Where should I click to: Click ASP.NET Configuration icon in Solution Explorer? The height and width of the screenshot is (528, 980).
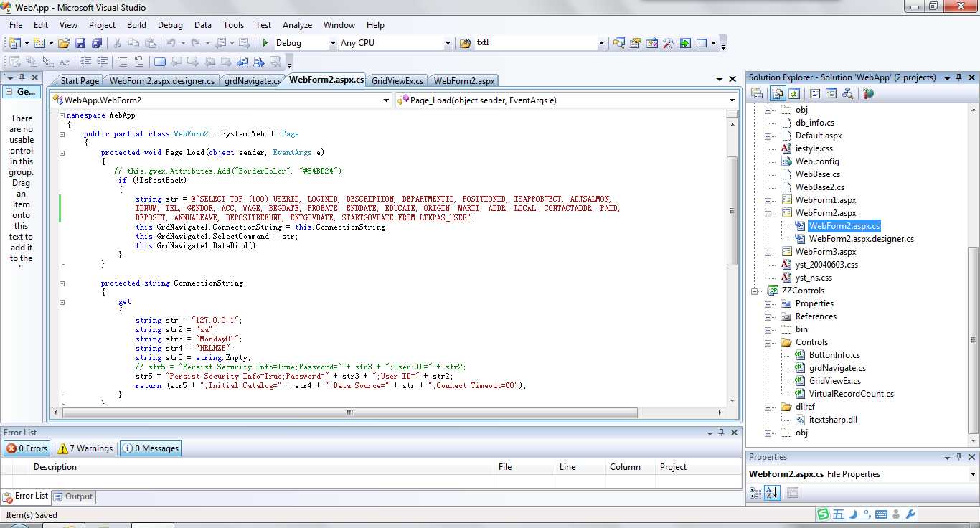point(868,93)
